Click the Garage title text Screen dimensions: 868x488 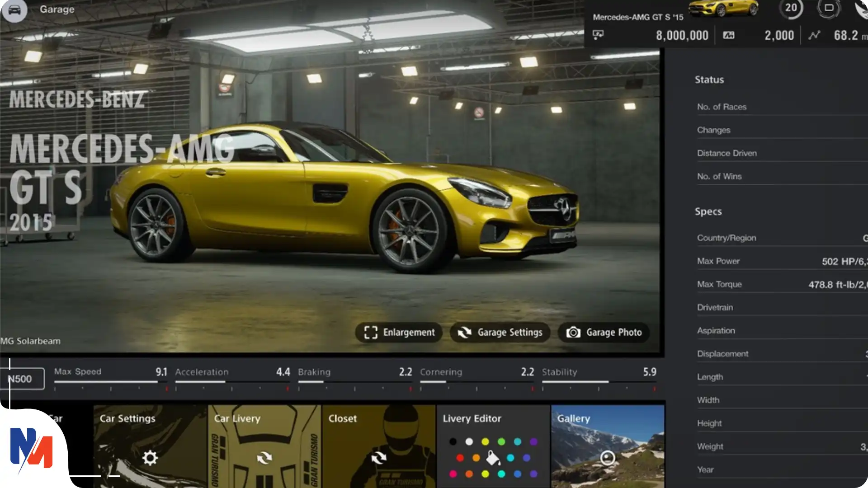[x=57, y=9]
